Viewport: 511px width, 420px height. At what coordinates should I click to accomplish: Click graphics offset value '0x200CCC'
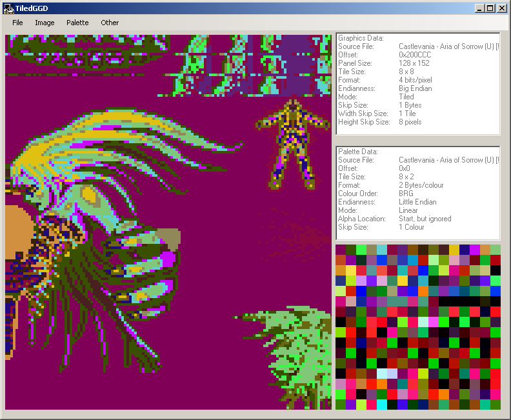coord(415,55)
